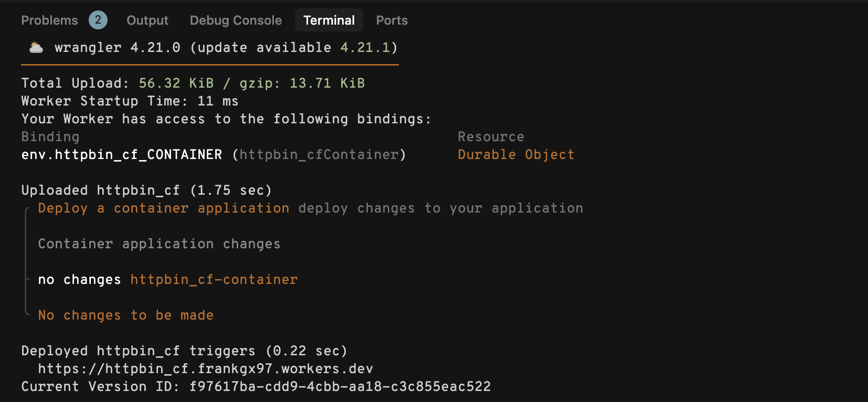The image size is (868, 402).
Task: Select the Terminal tab
Action: (329, 20)
